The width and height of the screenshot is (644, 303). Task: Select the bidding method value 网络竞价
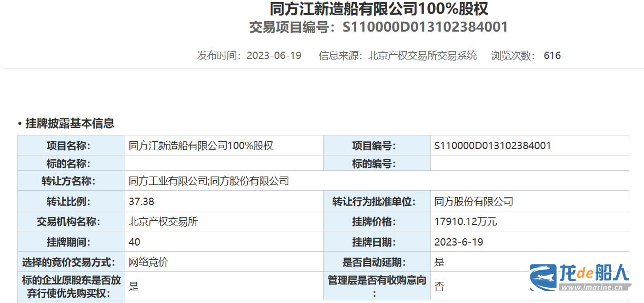tap(148, 262)
